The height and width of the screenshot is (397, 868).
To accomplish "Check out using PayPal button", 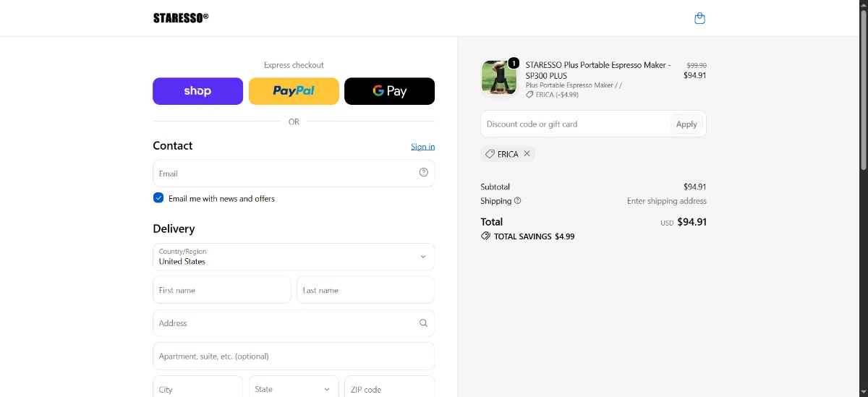I will coord(294,91).
